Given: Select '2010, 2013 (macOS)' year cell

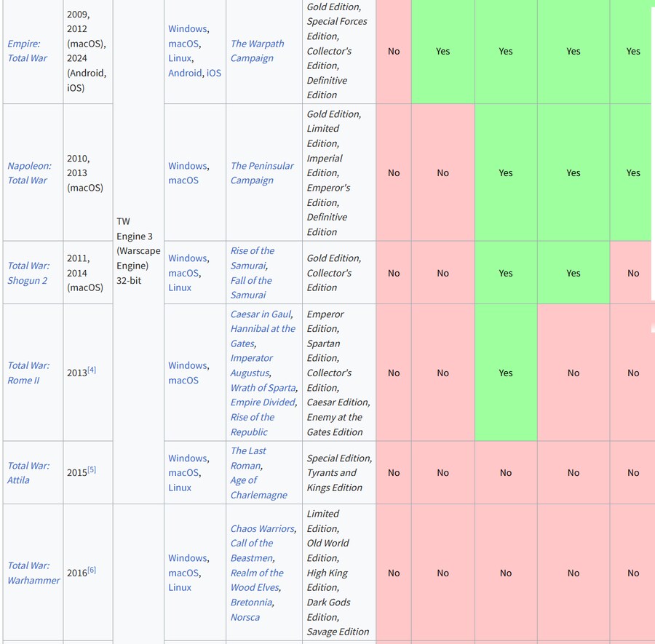Looking at the screenshot, I should pos(88,172).
